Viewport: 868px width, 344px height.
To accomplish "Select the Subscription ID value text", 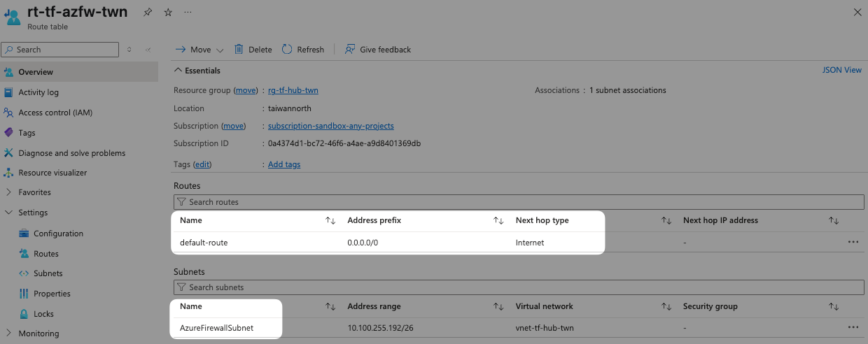I will coord(344,143).
